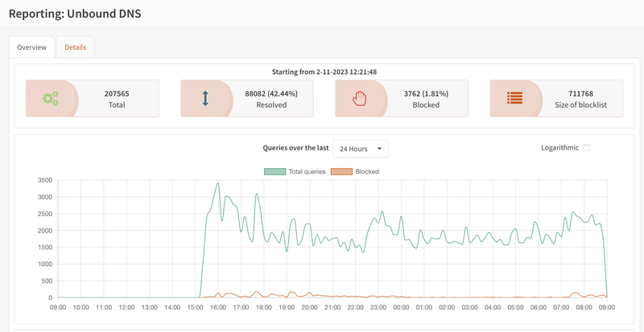Click the Resolved label text

pos(271,105)
